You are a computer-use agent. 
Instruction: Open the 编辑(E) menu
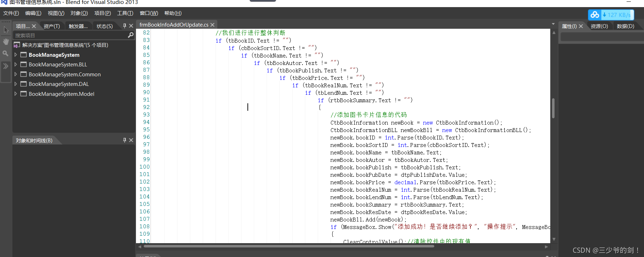33,13
